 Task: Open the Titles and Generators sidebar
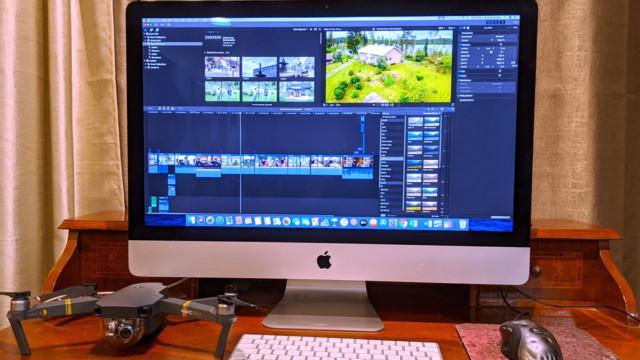click(x=157, y=30)
